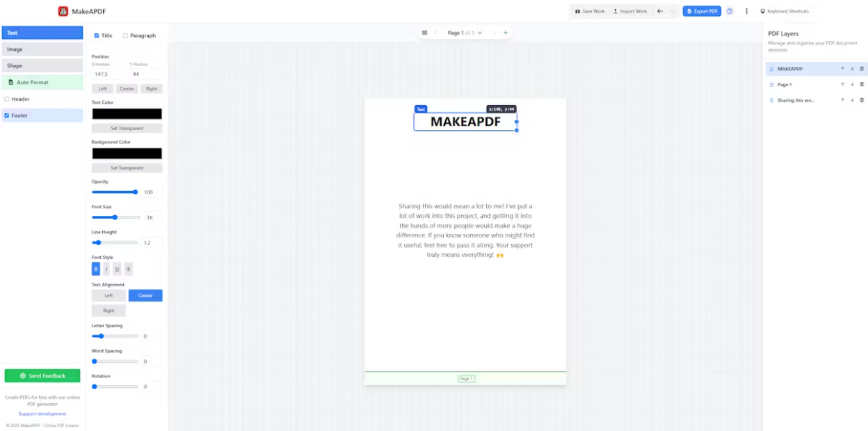Toggle bold font style

pyautogui.click(x=96, y=269)
